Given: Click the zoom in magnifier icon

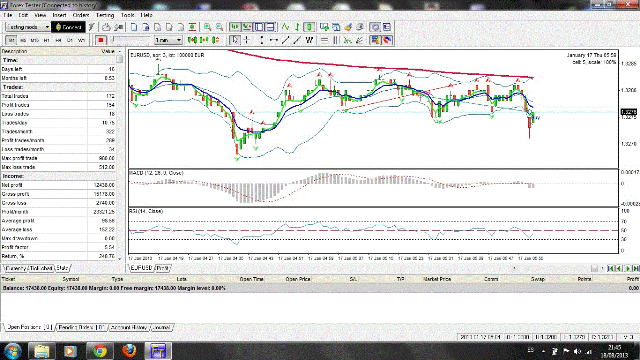Looking at the screenshot, I should point(208,27).
